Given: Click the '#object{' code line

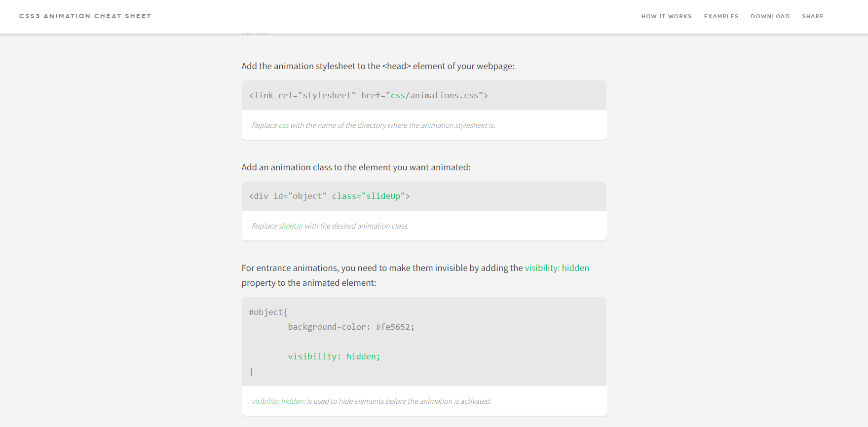Looking at the screenshot, I should [268, 312].
